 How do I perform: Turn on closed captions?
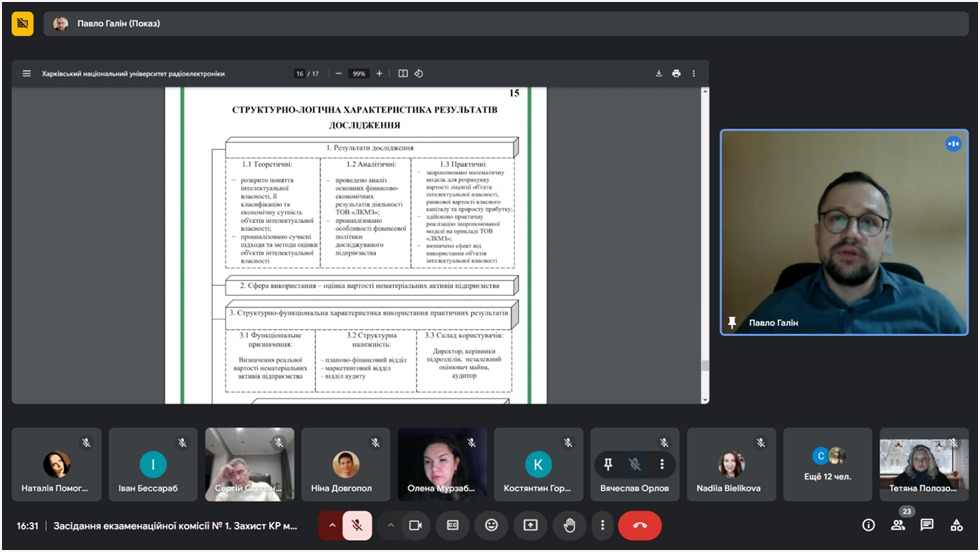point(453,525)
